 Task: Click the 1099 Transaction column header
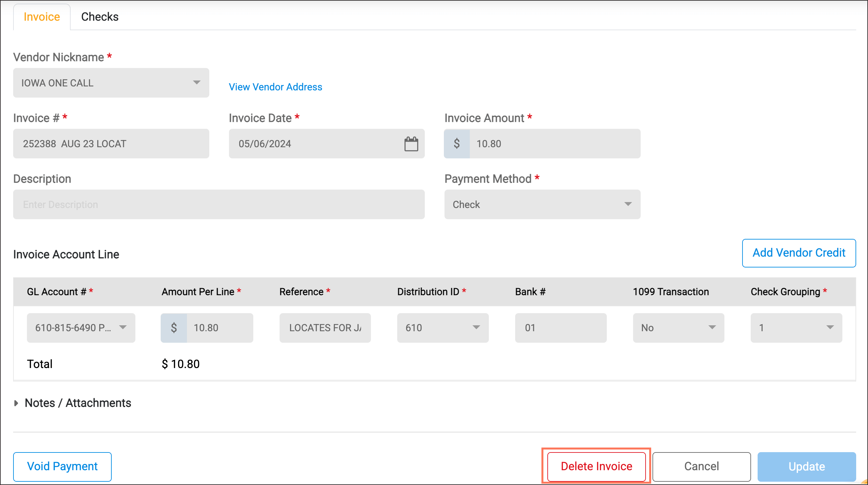(671, 292)
